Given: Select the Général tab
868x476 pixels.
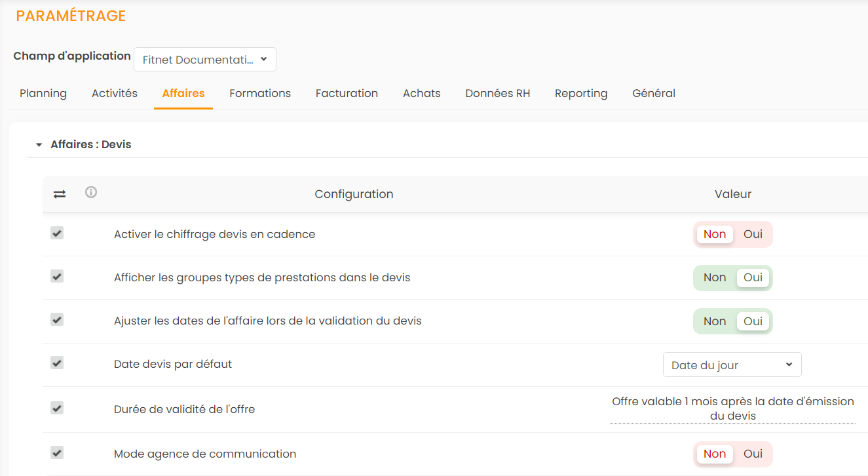Looking at the screenshot, I should pyautogui.click(x=653, y=93).
